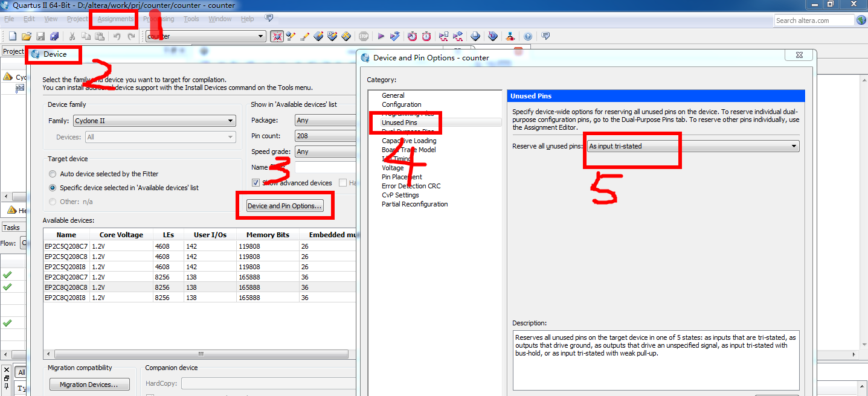Open the project selector combo showing counter
The image size is (868, 396).
(x=205, y=36)
